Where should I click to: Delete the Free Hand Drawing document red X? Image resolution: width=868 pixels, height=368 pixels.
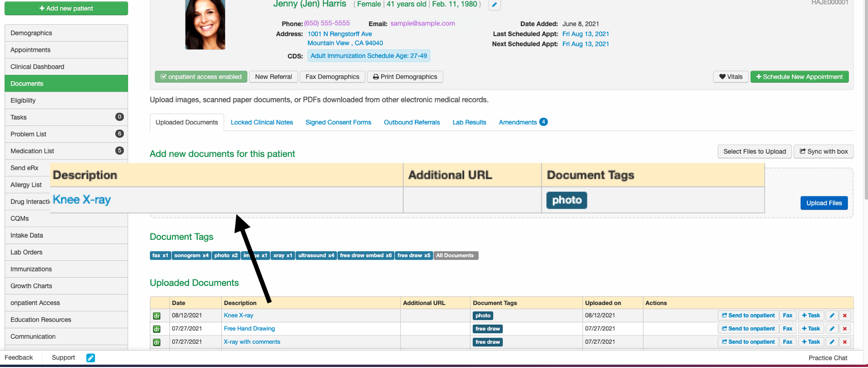pyautogui.click(x=845, y=329)
